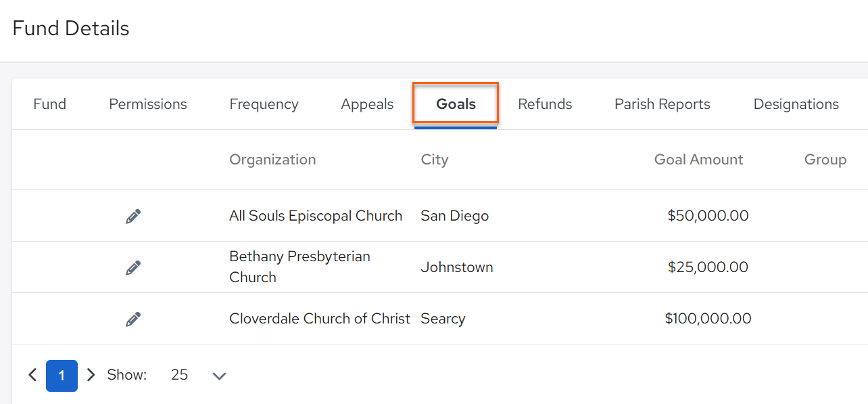Switch to the Fund tab
The image size is (868, 404).
50,104
